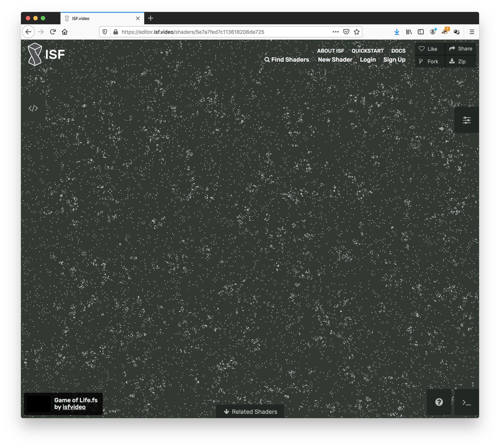The height and width of the screenshot is (448, 500).
Task: Click the Sign Up link
Action: point(394,60)
